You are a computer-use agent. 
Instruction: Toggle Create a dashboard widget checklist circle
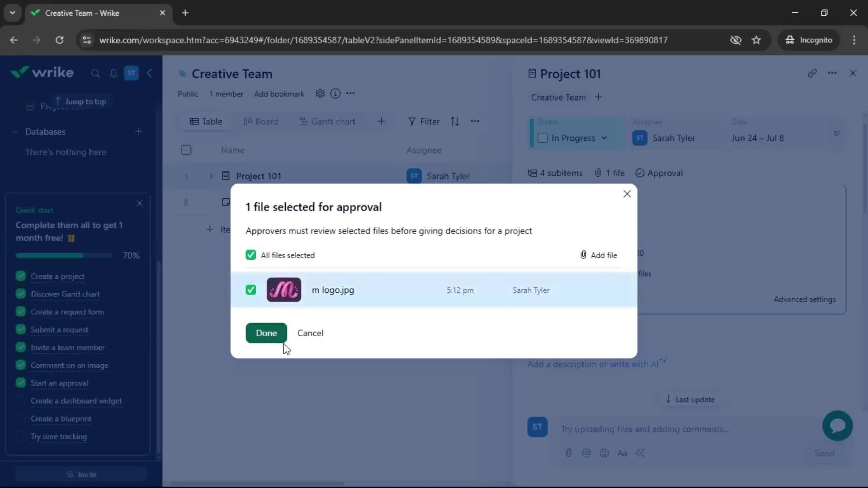pos(21,401)
